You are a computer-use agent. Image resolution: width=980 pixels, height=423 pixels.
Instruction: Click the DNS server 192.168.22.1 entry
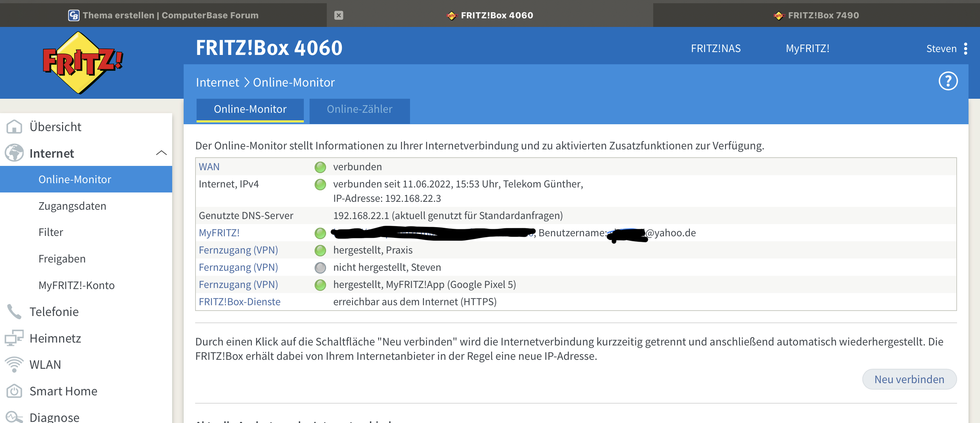pyautogui.click(x=448, y=215)
